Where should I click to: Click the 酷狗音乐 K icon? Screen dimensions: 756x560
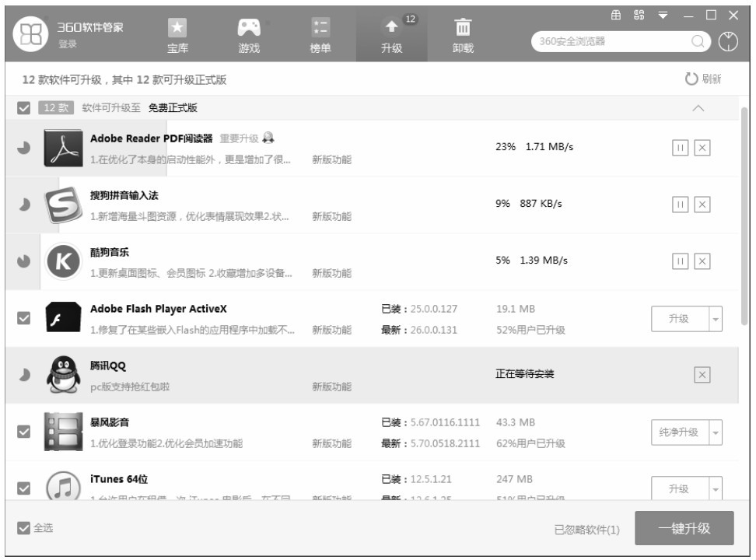coord(63,261)
